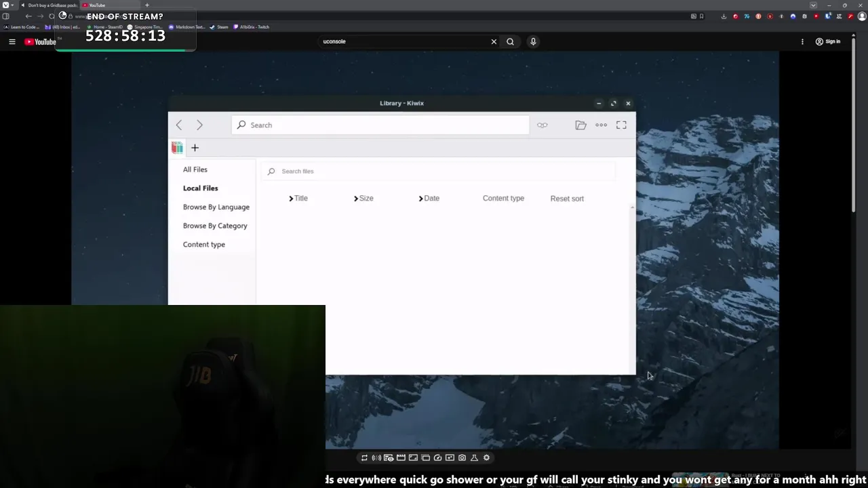This screenshot has height=488, width=868.
Task: Open the Steam bookmark
Action: click(219, 27)
